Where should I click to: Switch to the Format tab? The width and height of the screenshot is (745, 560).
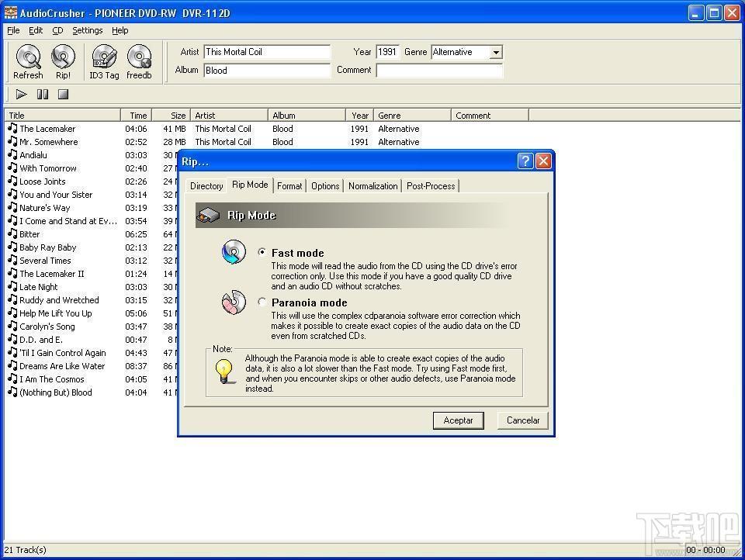(289, 186)
